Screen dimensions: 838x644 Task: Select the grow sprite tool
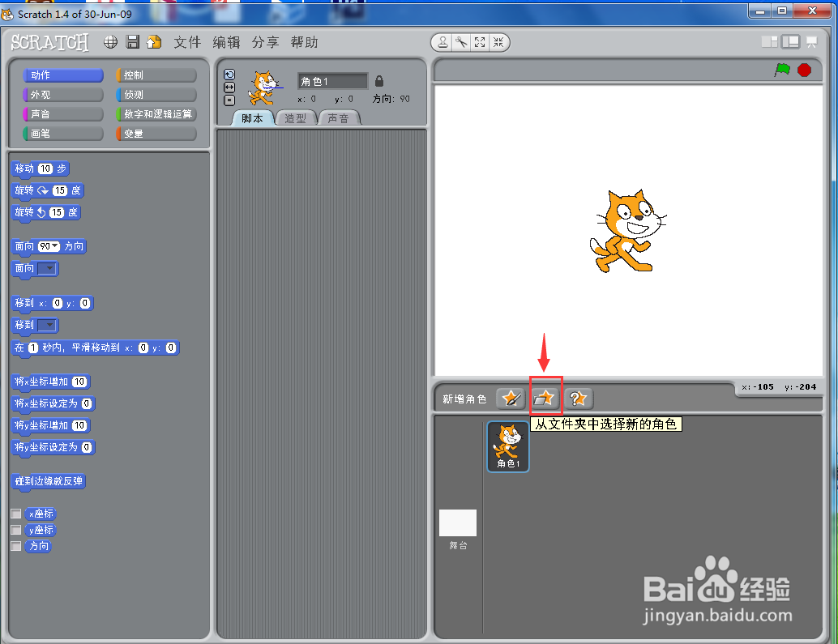[x=480, y=42]
